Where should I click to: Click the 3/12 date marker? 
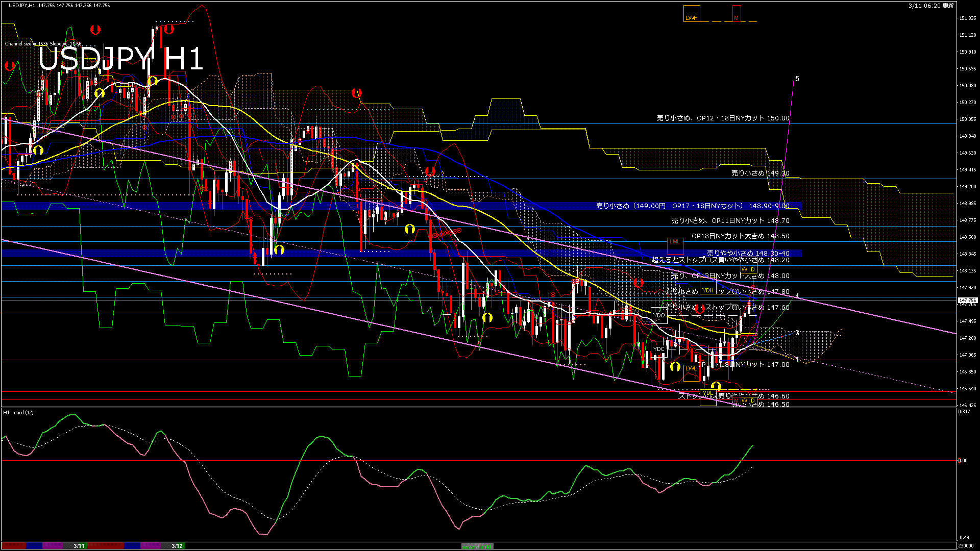tap(177, 546)
